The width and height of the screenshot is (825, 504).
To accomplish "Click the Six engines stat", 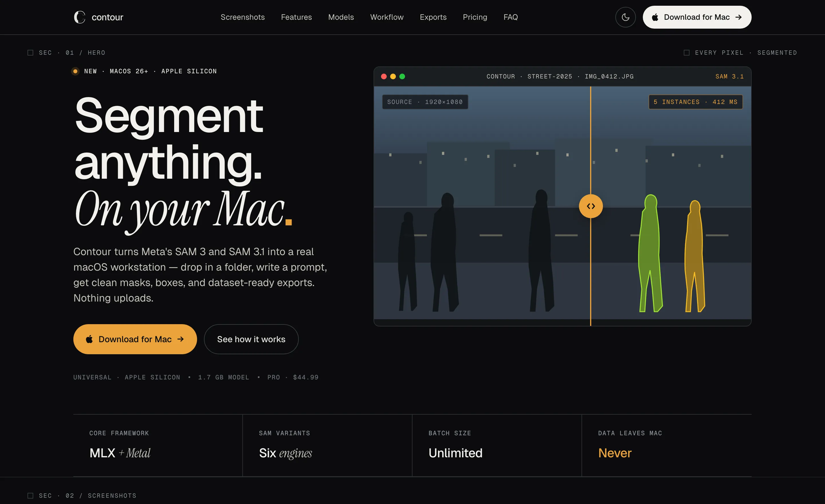I will click(285, 453).
